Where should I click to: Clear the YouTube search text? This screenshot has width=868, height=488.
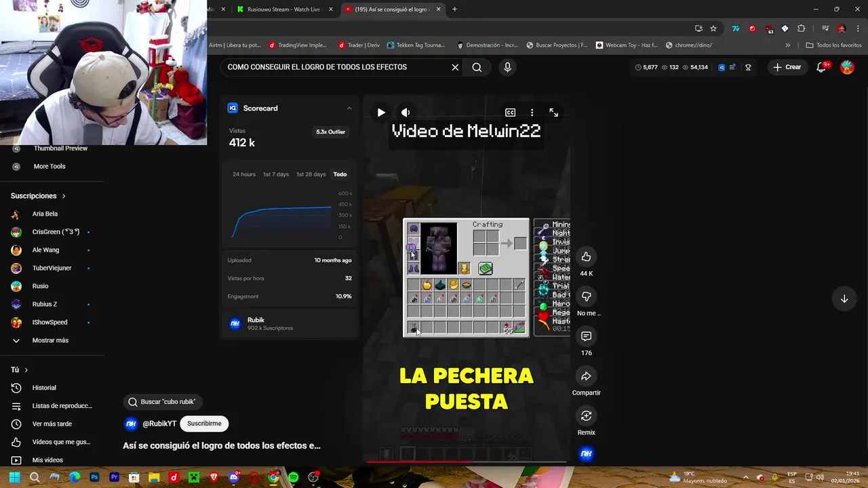pos(455,67)
